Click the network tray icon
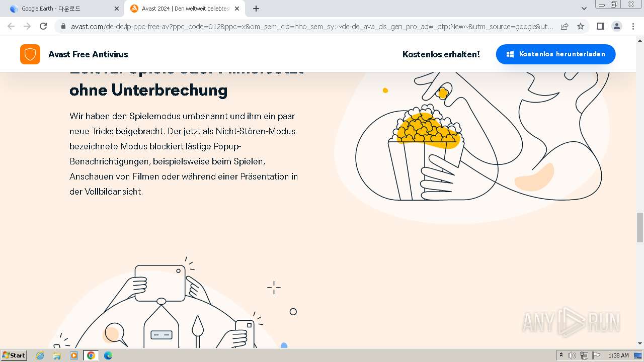644x362 pixels. coord(584,355)
